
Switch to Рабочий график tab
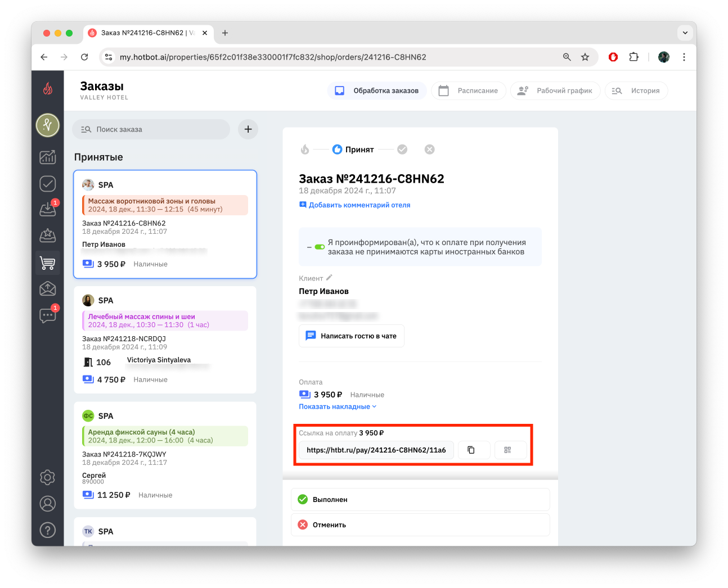tap(555, 91)
